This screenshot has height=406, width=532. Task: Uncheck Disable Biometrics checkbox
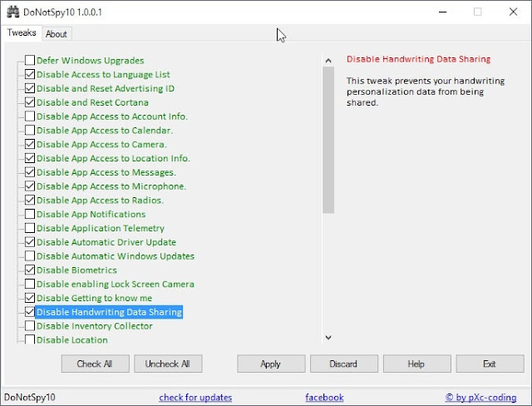tap(30, 270)
